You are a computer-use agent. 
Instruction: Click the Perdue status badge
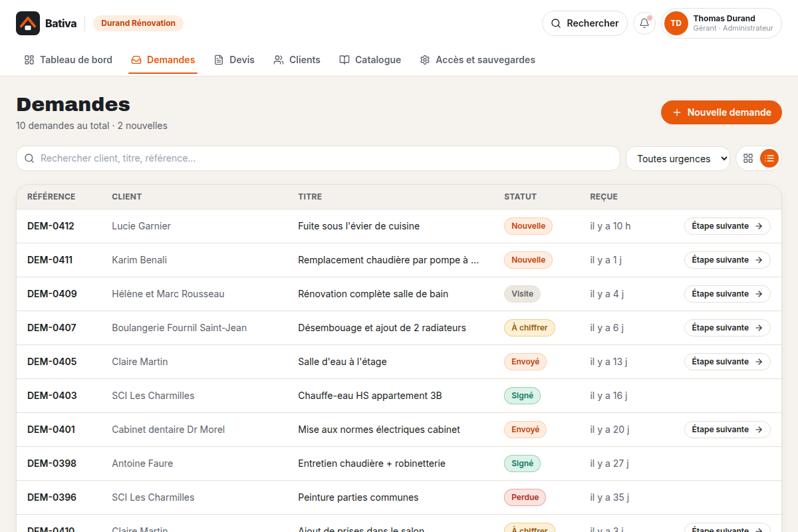pyautogui.click(x=525, y=497)
